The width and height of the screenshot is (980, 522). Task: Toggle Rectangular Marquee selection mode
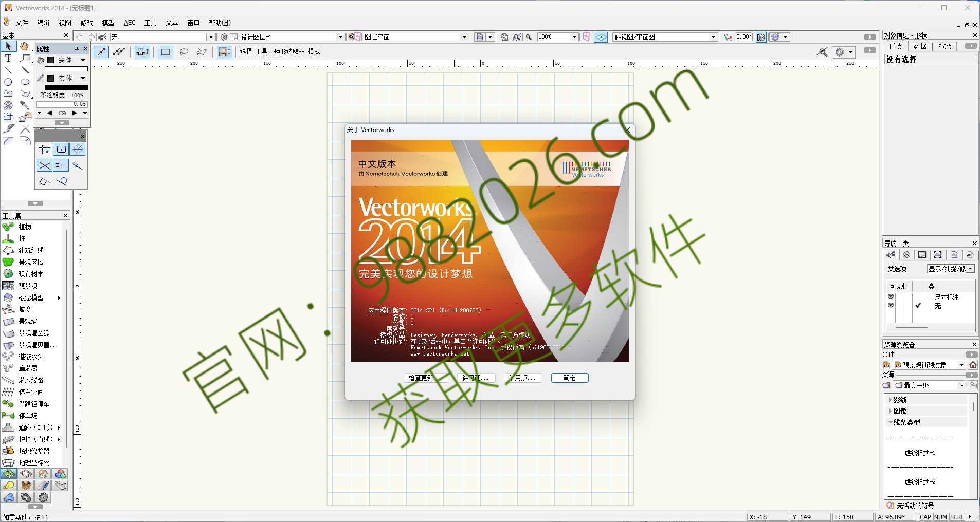click(166, 52)
